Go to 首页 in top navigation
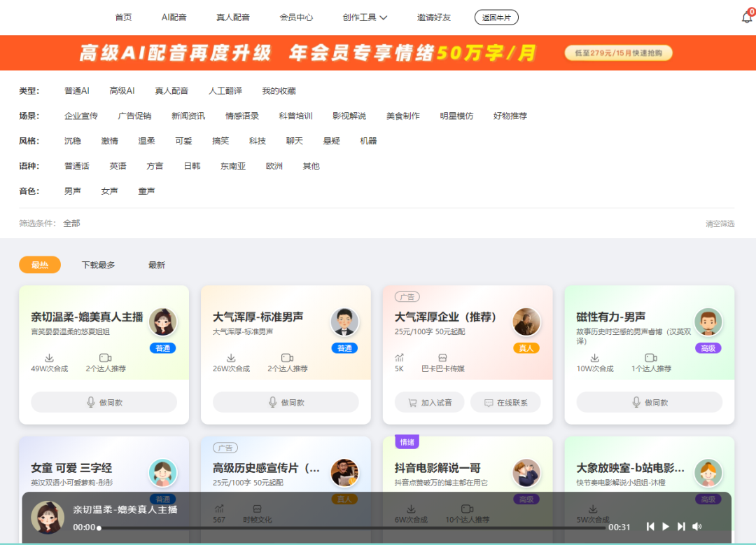 click(123, 18)
